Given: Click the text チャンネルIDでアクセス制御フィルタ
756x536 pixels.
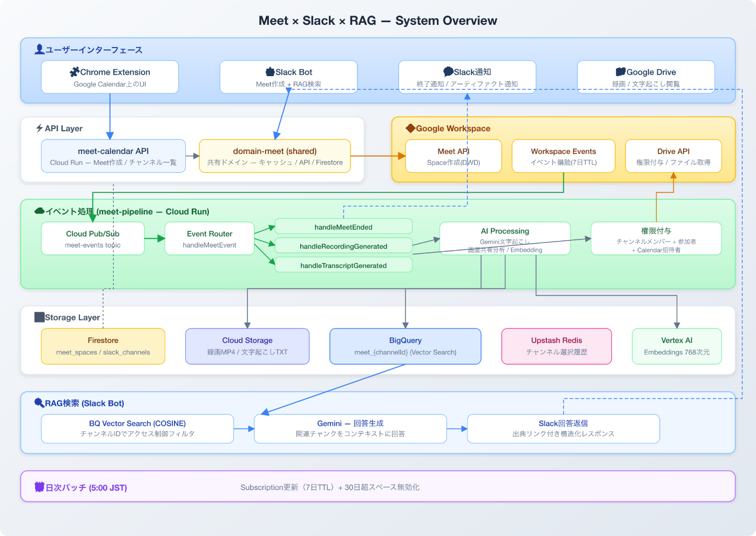Looking at the screenshot, I should (138, 434).
